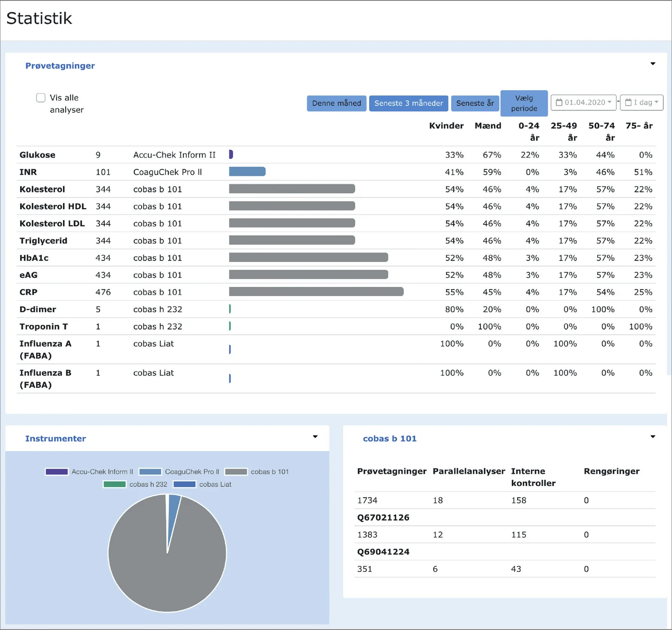Click the Kolesterol HDL bar
The width and height of the screenshot is (672, 630).
(292, 206)
